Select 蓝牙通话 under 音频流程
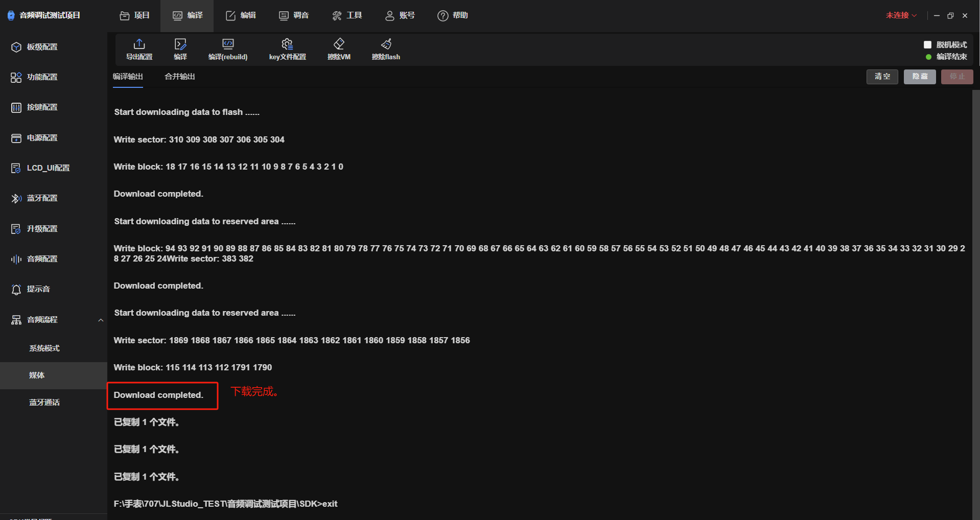The image size is (980, 520). (54, 403)
